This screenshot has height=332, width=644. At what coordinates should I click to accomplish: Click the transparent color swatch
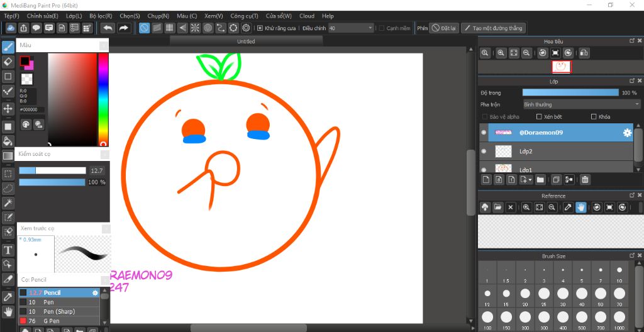tap(26, 79)
